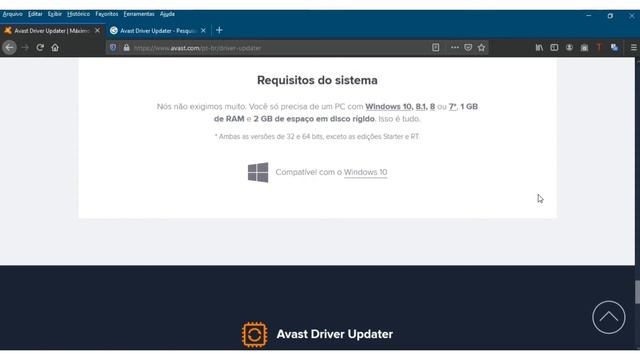
Task: Open the Favoritos menu
Action: [107, 14]
